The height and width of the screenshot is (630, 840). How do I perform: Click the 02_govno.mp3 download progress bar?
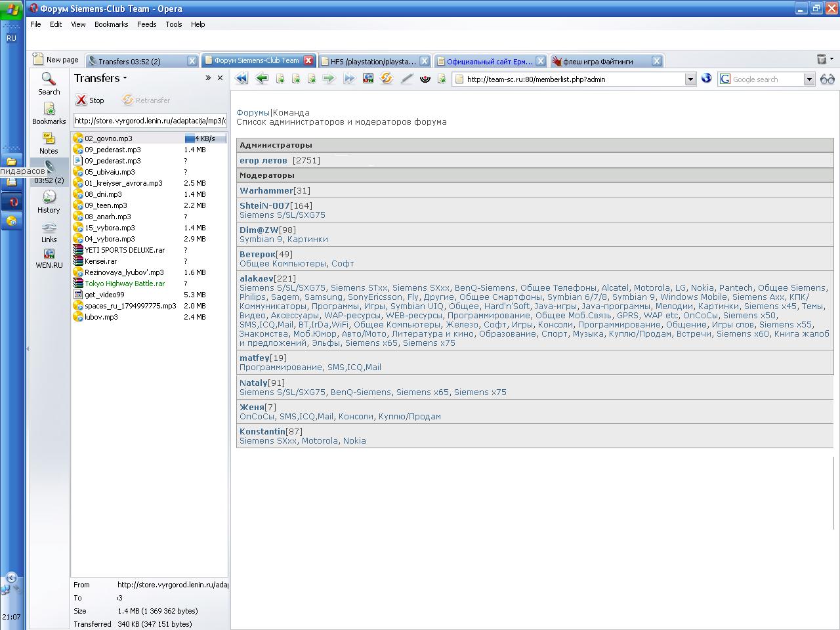pyautogui.click(x=204, y=138)
